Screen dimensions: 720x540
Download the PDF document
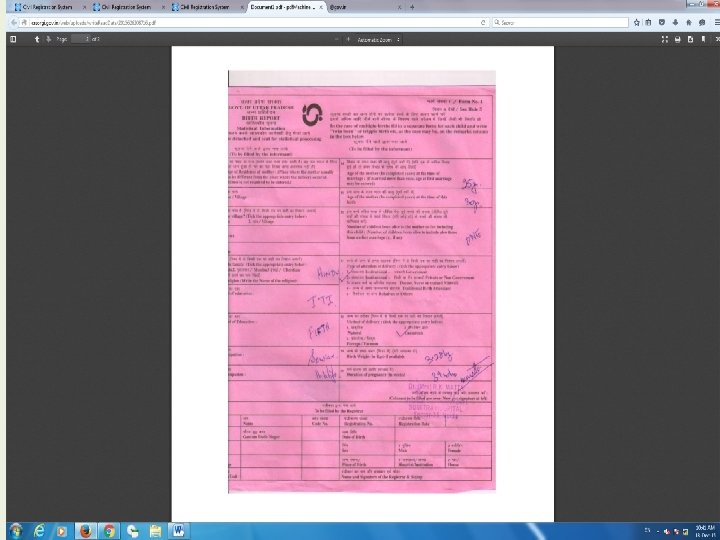(x=690, y=39)
